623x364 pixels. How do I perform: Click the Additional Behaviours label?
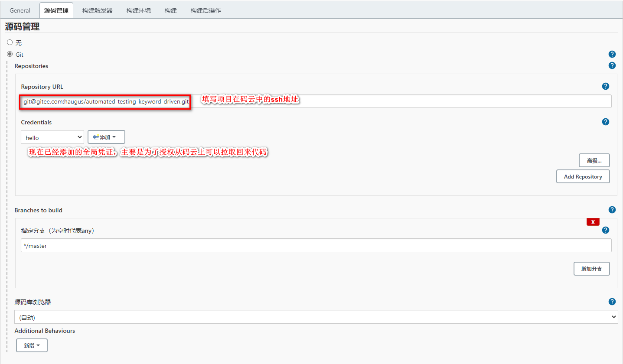click(x=45, y=331)
